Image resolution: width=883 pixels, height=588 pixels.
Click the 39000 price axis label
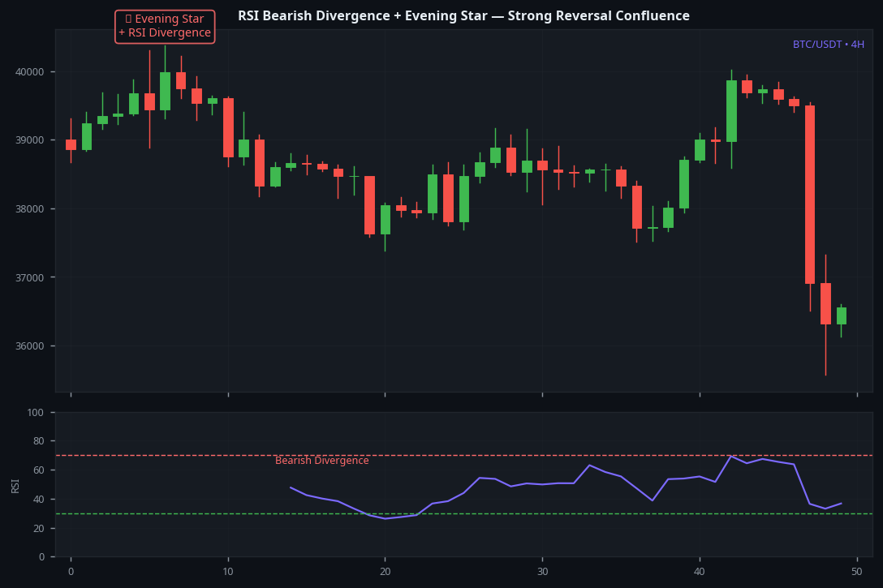[30, 140]
